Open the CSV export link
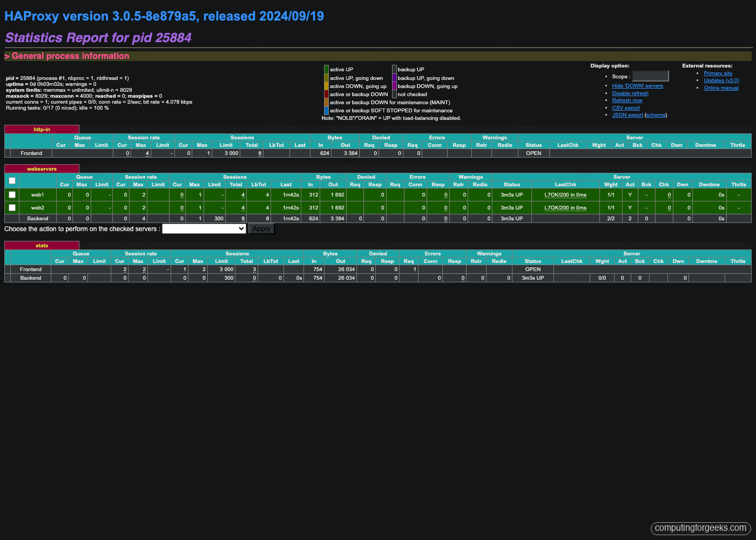This screenshot has width=756, height=540. pyautogui.click(x=626, y=107)
